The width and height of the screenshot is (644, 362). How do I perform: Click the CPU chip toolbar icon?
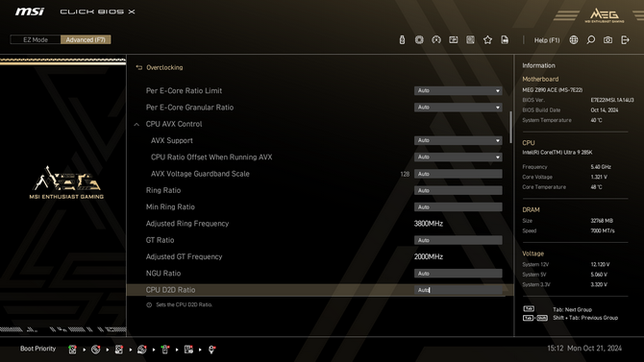[419, 39]
